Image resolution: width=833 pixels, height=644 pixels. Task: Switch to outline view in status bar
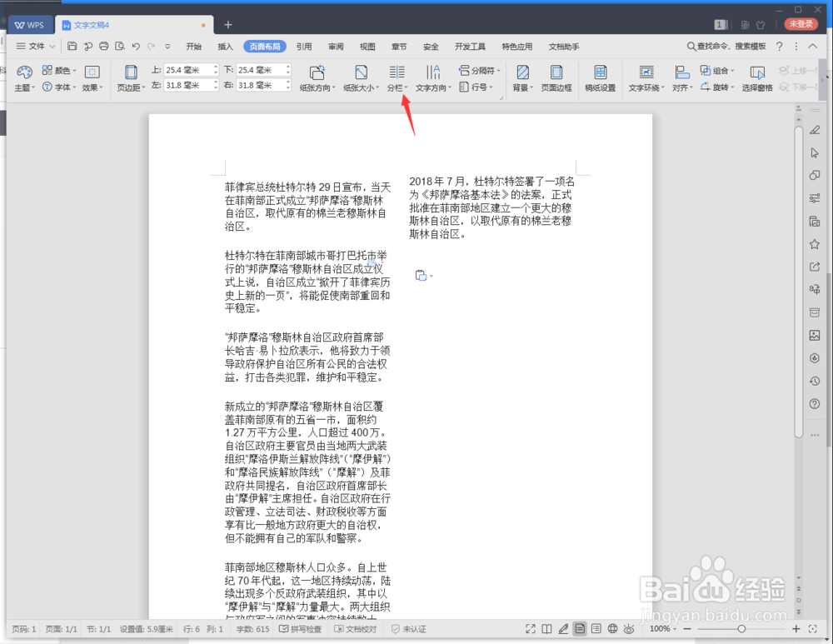(596, 629)
